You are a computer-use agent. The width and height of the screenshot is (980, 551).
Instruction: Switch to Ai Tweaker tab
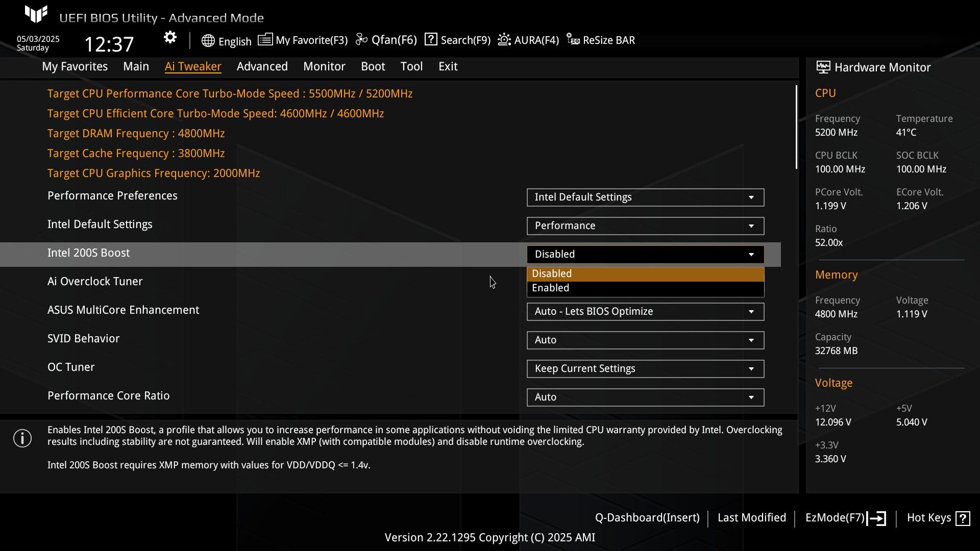(193, 66)
